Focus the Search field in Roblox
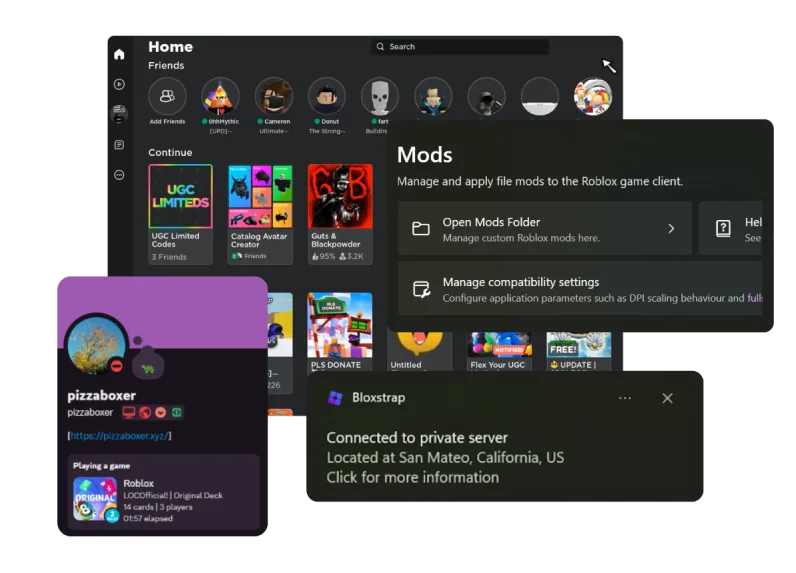The width and height of the screenshot is (796, 573). 460,47
